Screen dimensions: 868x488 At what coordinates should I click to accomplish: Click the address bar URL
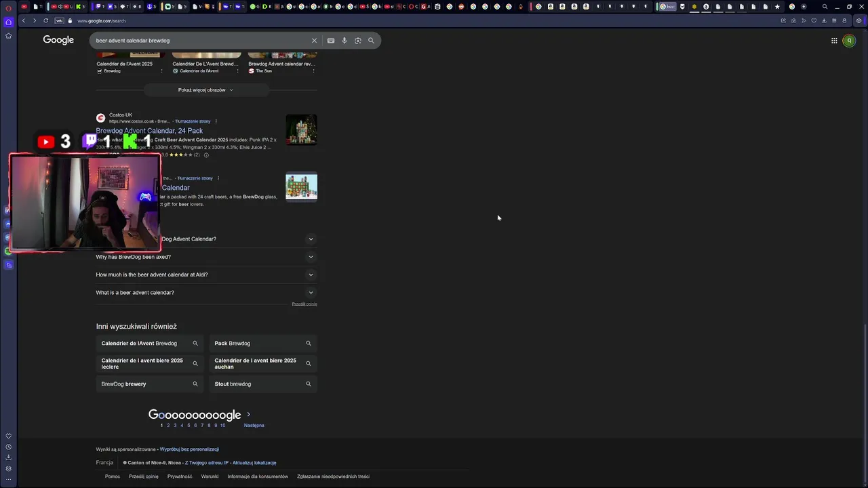coord(101,21)
